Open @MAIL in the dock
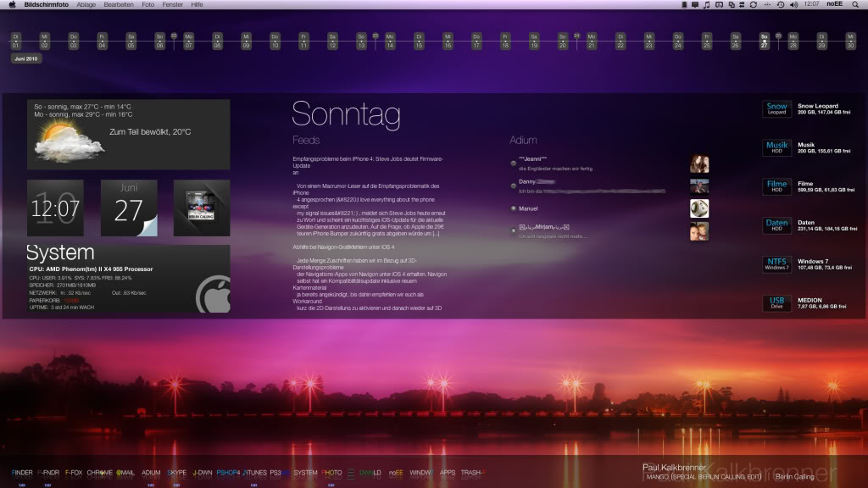This screenshot has width=868, height=488. tap(125, 473)
